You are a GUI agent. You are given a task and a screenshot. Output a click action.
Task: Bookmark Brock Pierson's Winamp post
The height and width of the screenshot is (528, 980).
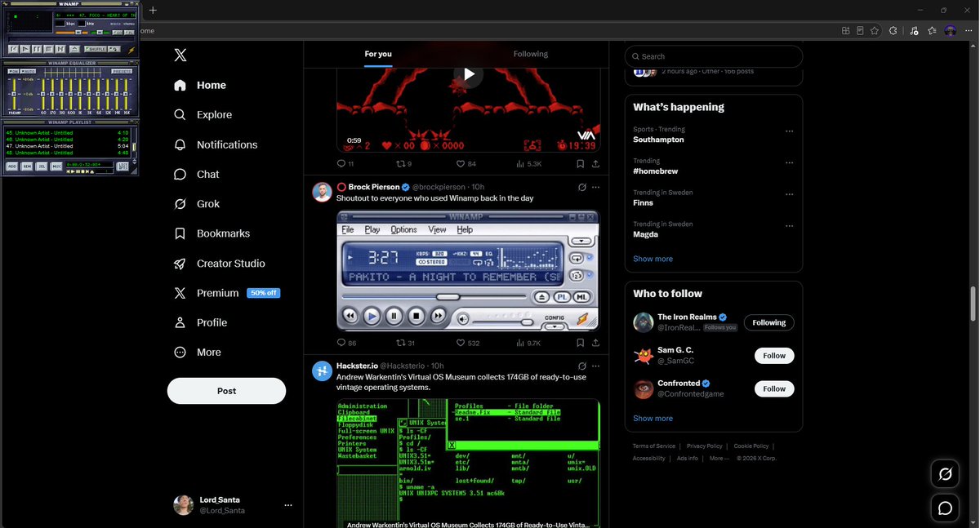(x=580, y=344)
